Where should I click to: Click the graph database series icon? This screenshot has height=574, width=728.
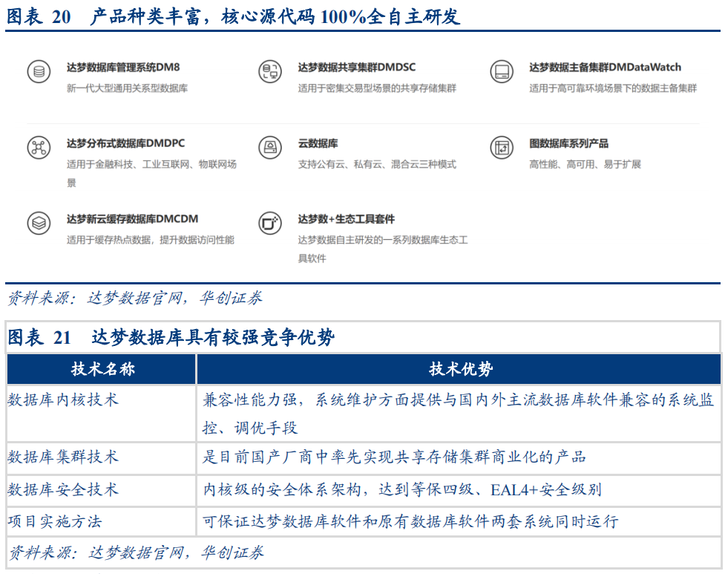[x=502, y=148]
